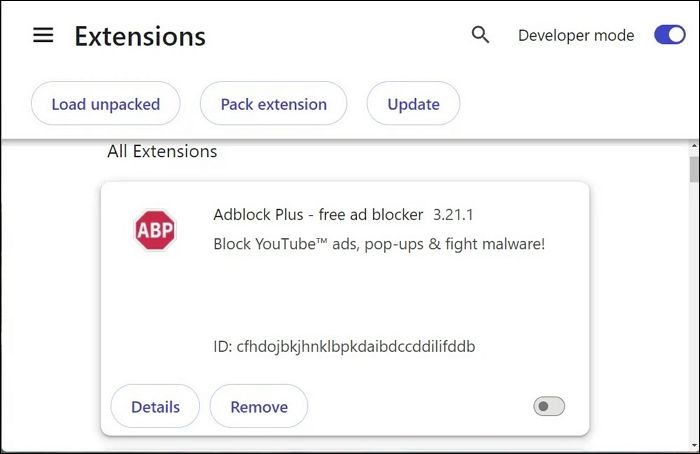This screenshot has width=700, height=454.
Task: Open the main hamburger menu
Action: 43,35
